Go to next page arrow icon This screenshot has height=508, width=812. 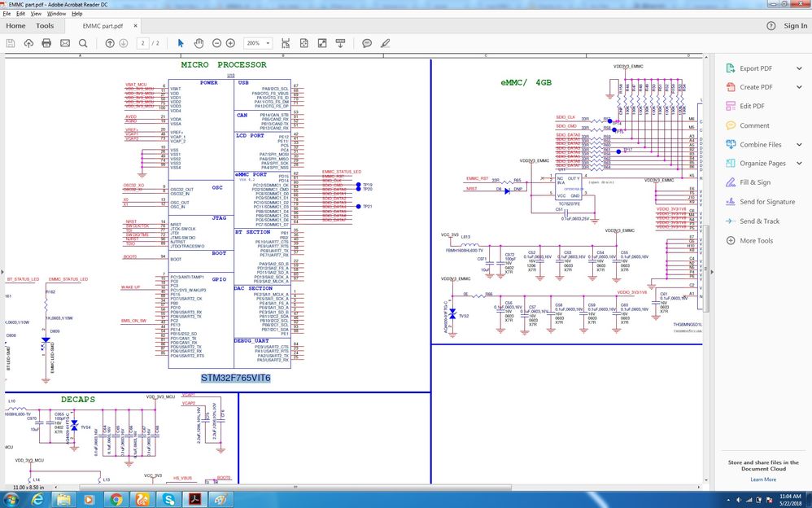[x=123, y=43]
